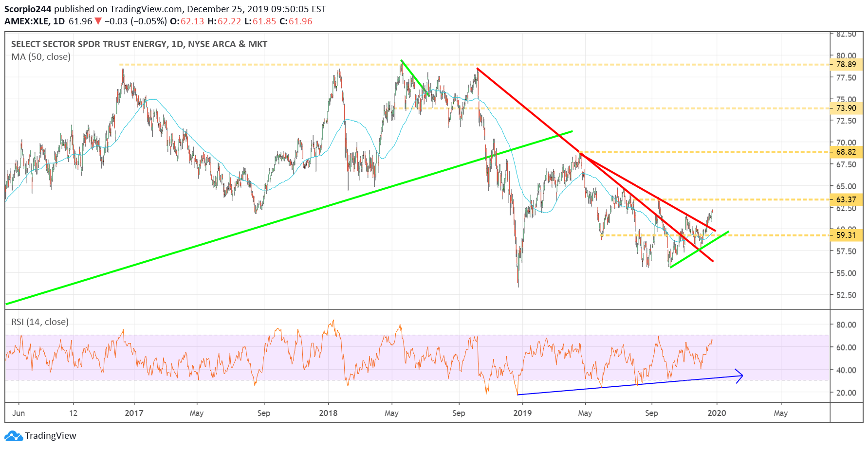The height and width of the screenshot is (449, 868).
Task: Click the 57.50 price axis value
Action: tap(846, 251)
